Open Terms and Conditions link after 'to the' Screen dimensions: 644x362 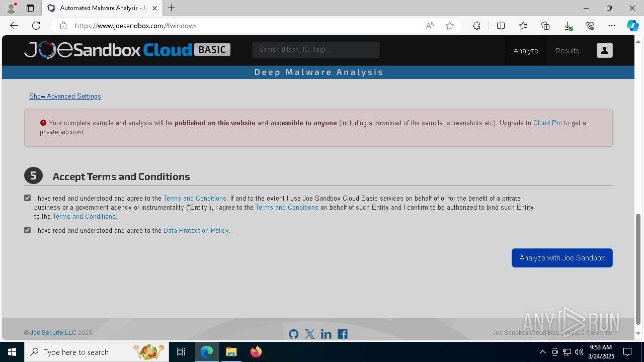(x=84, y=216)
